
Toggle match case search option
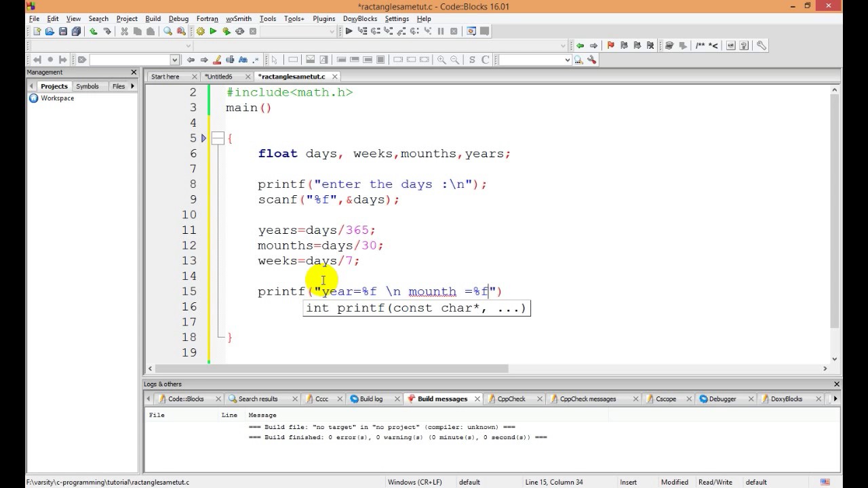click(x=243, y=60)
